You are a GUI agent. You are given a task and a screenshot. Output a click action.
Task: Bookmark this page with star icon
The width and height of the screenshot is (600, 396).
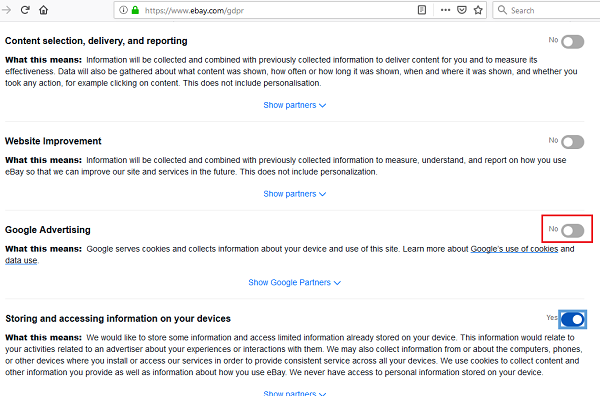pos(478,10)
